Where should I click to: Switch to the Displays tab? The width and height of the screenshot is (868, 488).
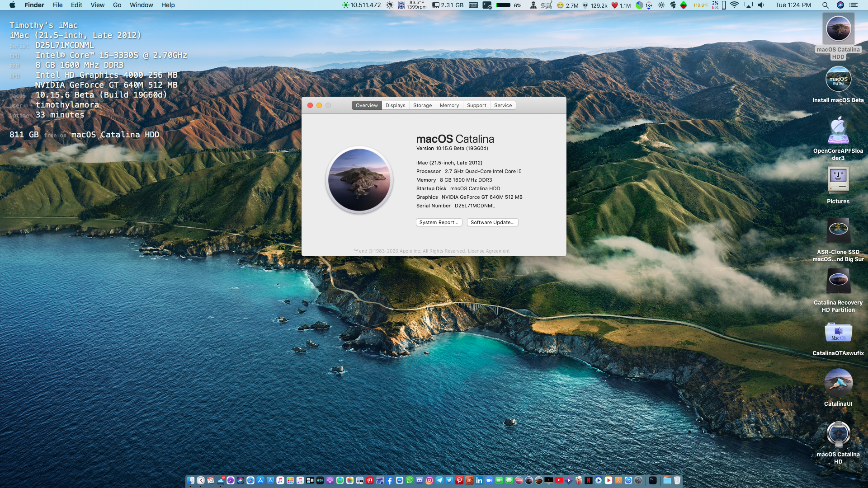click(x=395, y=105)
